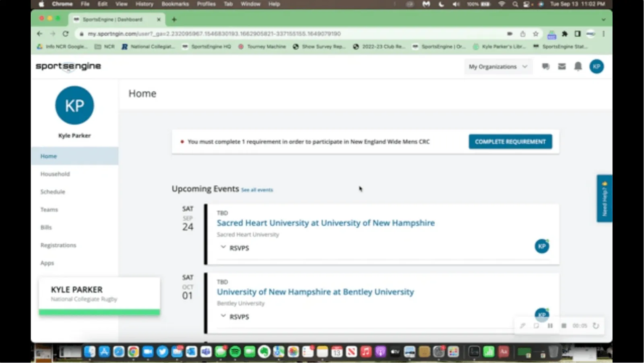The image size is (644, 363).
Task: Click the share icon in the address bar
Action: pos(523,34)
